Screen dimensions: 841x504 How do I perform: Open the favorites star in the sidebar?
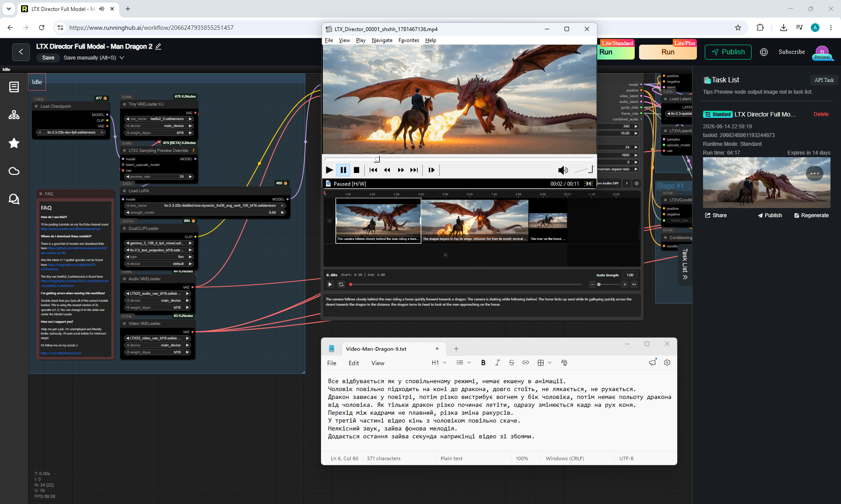(14, 143)
